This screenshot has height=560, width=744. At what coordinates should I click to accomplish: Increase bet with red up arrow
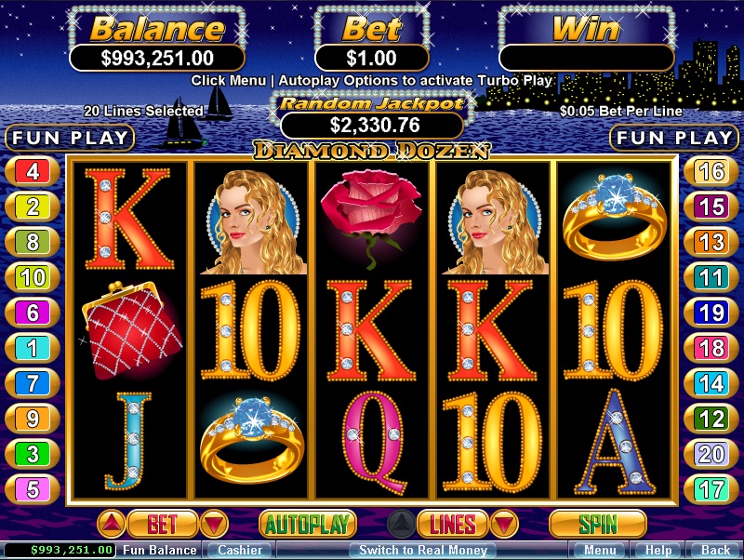tap(112, 524)
